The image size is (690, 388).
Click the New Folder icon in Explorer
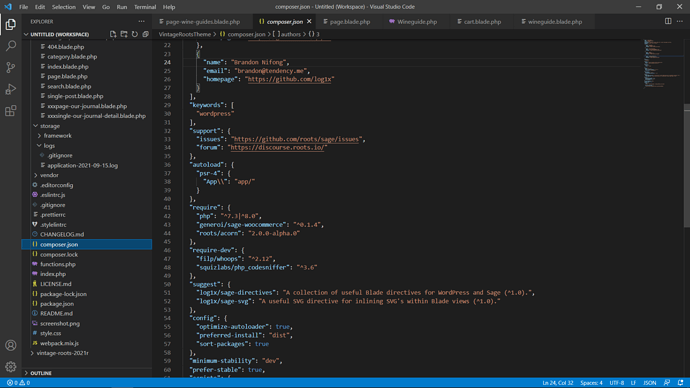124,34
